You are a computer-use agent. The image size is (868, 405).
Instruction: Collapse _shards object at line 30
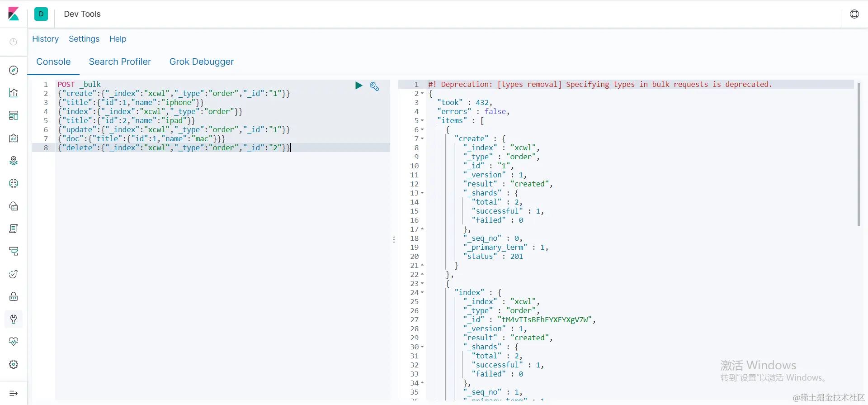point(422,347)
